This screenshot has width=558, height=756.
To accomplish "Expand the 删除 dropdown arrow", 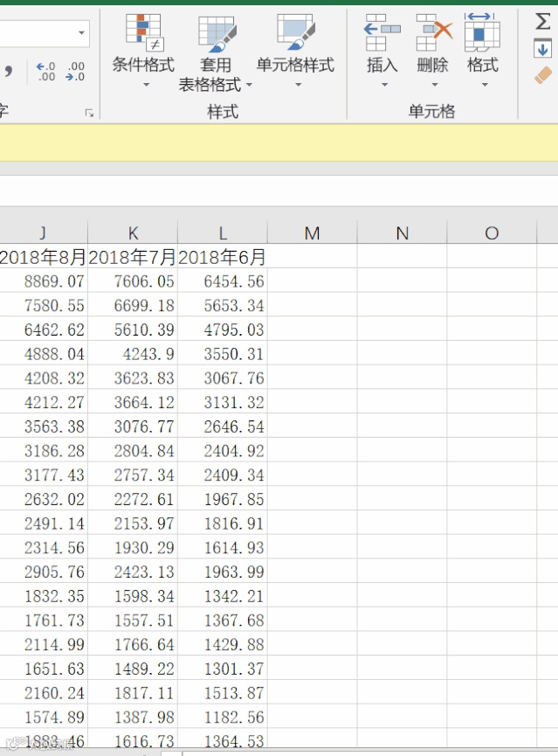I will pos(435,85).
